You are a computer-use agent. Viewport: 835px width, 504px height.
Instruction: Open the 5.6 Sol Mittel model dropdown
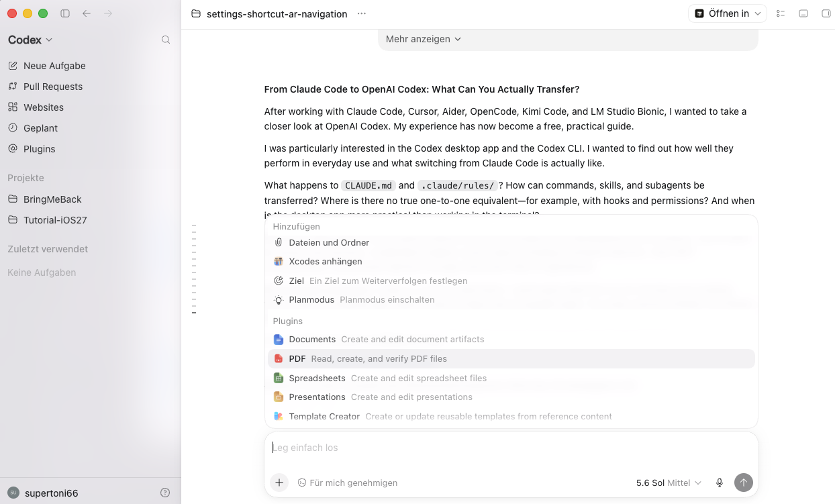pos(669,483)
